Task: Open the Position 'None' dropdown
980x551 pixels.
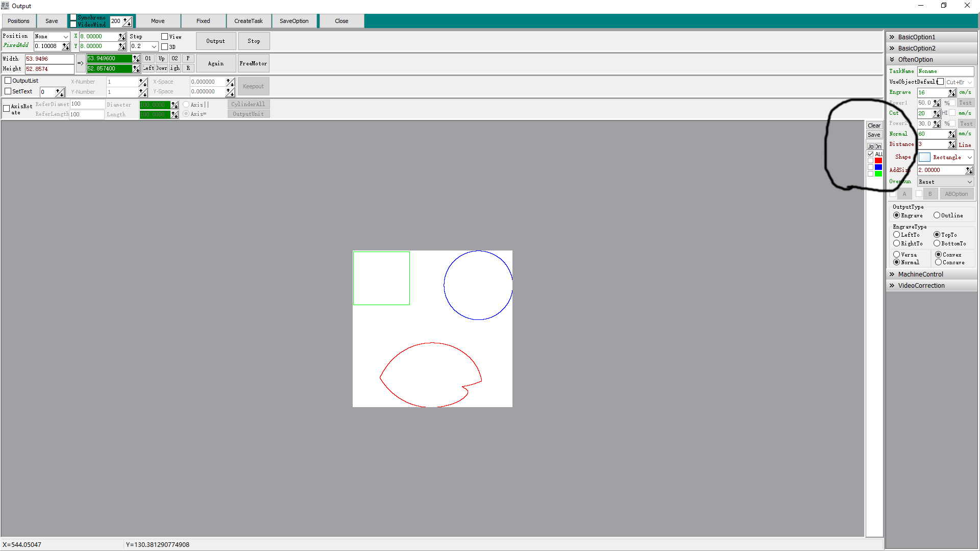Action: point(52,37)
